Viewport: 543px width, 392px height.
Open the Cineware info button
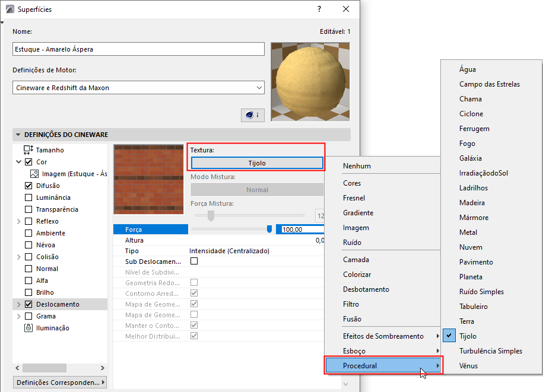(x=252, y=115)
